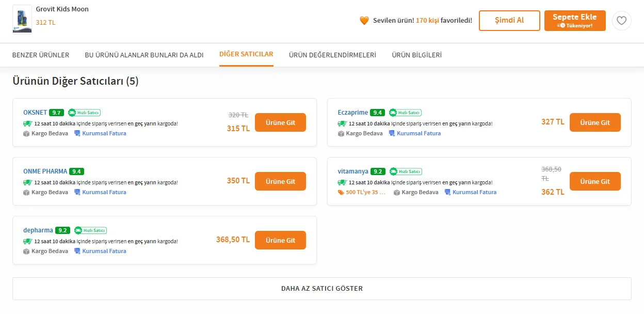Open Bu Ürünü Alanlar Bunları Da Aldı tab
644x314 pixels.
click(x=144, y=55)
